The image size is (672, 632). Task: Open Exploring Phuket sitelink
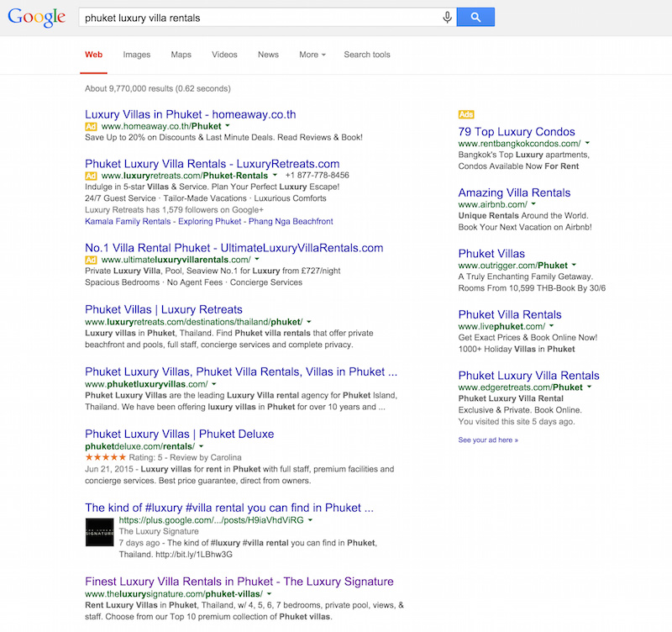209,221
